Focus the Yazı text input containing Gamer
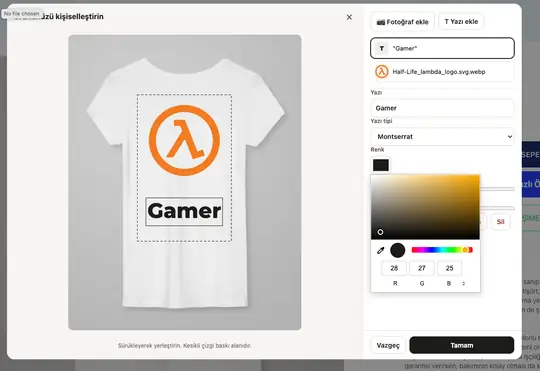Viewport: 540px width, 371px height. (443, 108)
